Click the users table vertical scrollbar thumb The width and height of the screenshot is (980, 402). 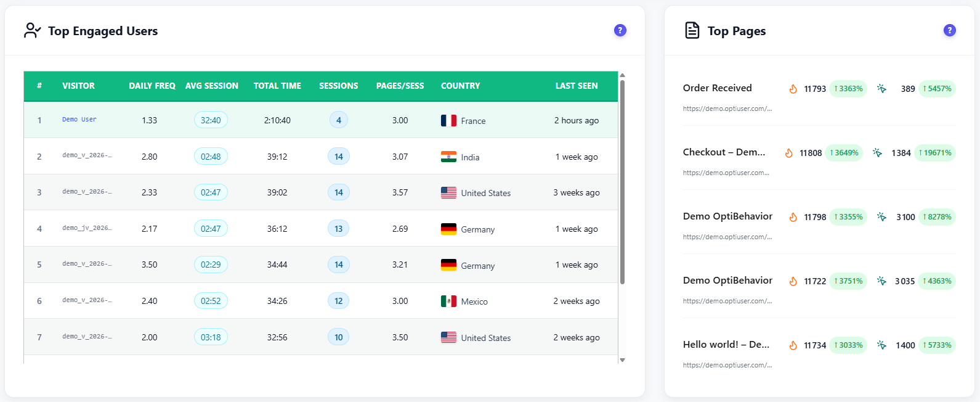coord(622,182)
